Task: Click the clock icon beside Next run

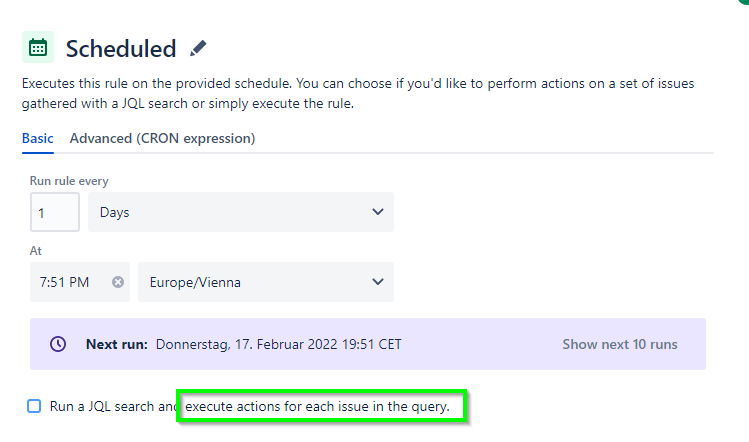Action: tap(58, 344)
